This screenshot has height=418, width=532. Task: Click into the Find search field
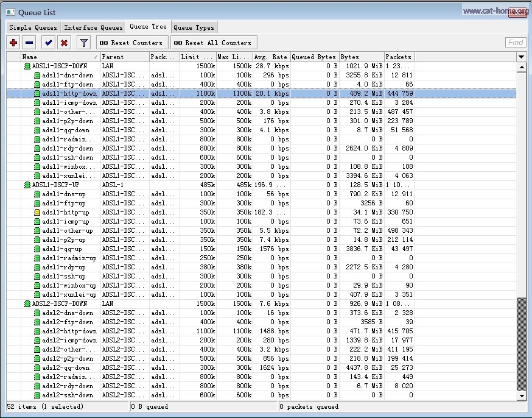(x=516, y=43)
